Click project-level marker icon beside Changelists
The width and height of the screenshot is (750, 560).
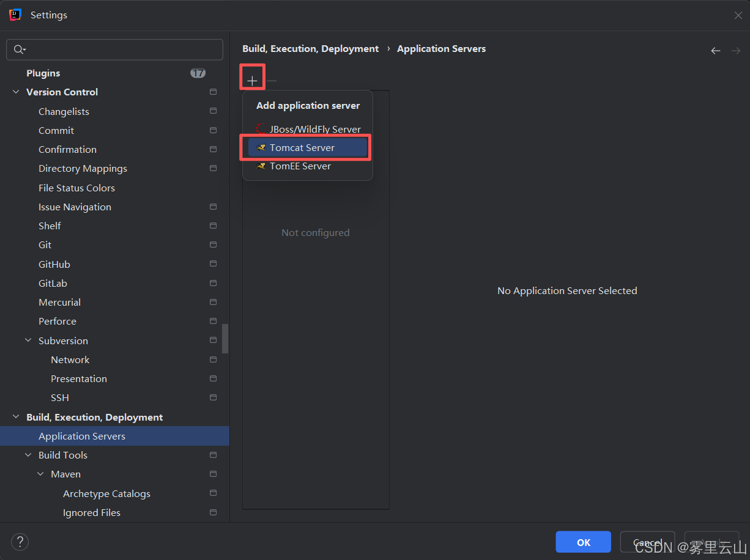(x=213, y=111)
